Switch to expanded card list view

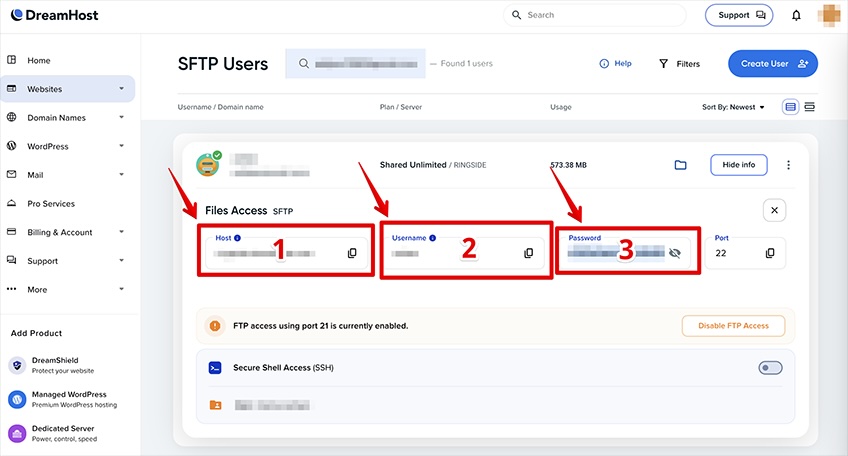point(790,107)
